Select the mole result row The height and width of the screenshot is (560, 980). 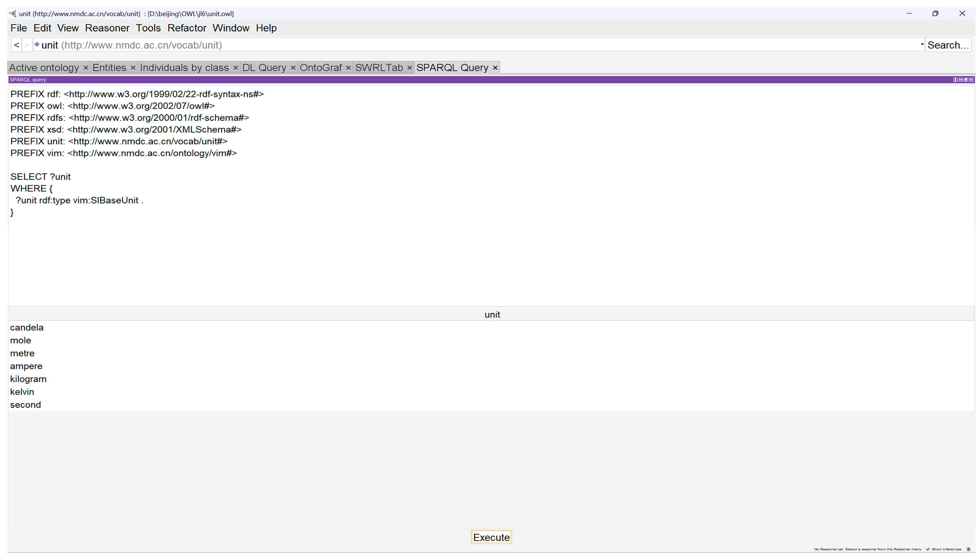click(491, 340)
